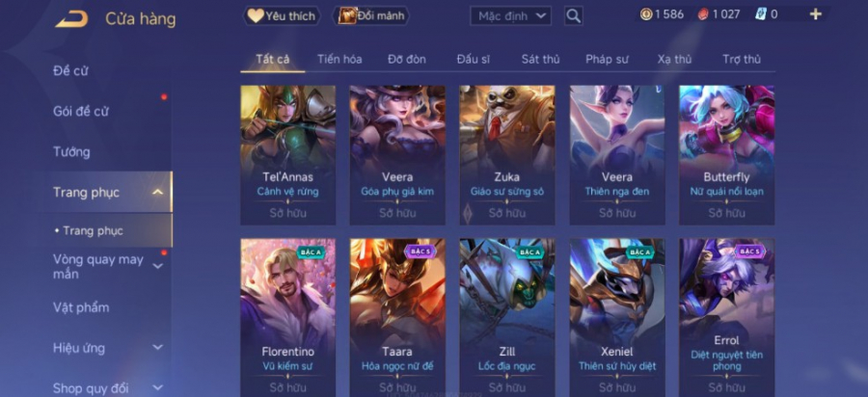The width and height of the screenshot is (868, 397).
Task: Tap the blue voucher ticket icon
Action: click(761, 14)
